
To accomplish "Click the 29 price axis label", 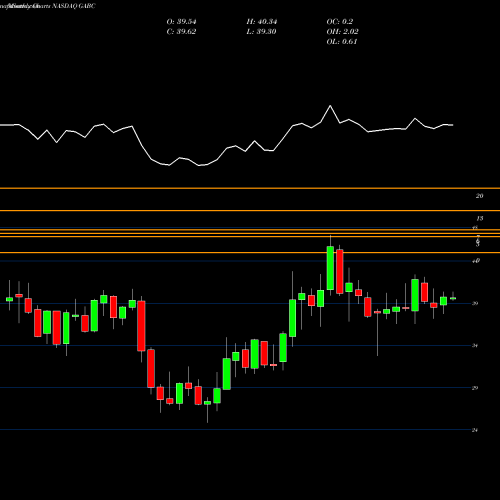I will pyautogui.click(x=475, y=388).
